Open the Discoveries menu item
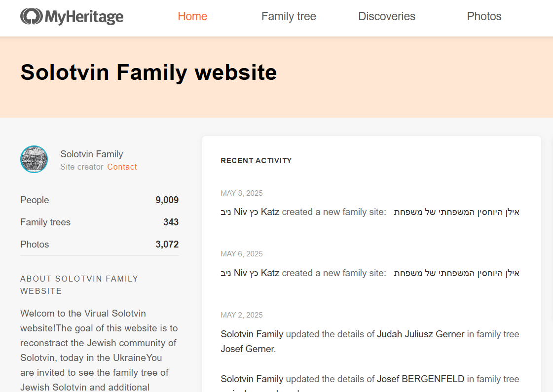The height and width of the screenshot is (392, 553). click(x=387, y=16)
